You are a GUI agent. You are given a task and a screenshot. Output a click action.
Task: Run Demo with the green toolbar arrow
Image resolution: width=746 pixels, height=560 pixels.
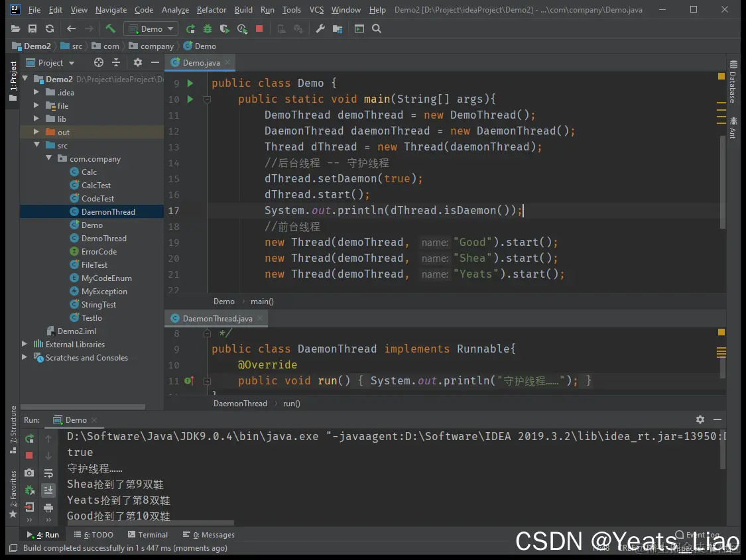(x=190, y=29)
